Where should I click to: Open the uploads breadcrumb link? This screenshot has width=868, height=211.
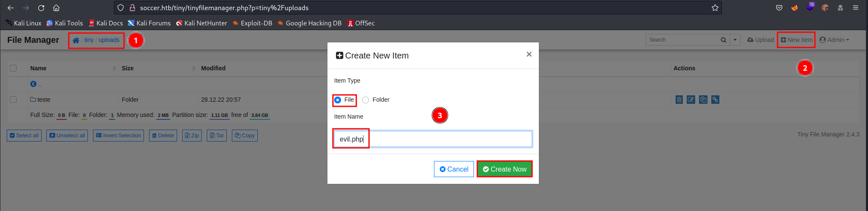109,40
